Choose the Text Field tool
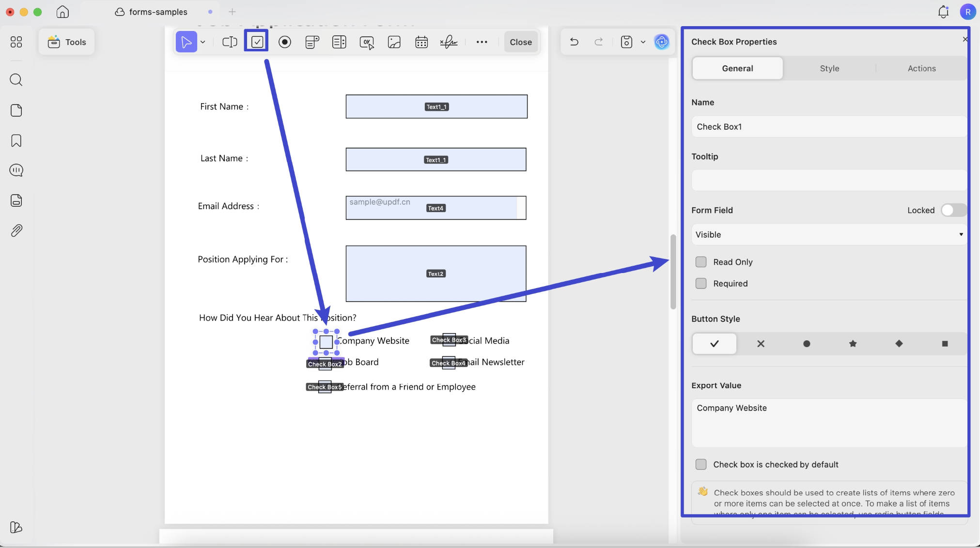Viewport: 980px width, 548px height. pyautogui.click(x=230, y=42)
